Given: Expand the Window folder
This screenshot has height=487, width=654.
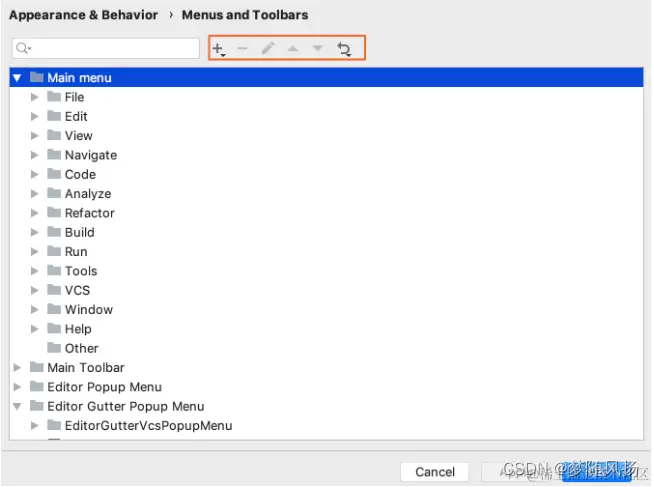Looking at the screenshot, I should point(34,309).
